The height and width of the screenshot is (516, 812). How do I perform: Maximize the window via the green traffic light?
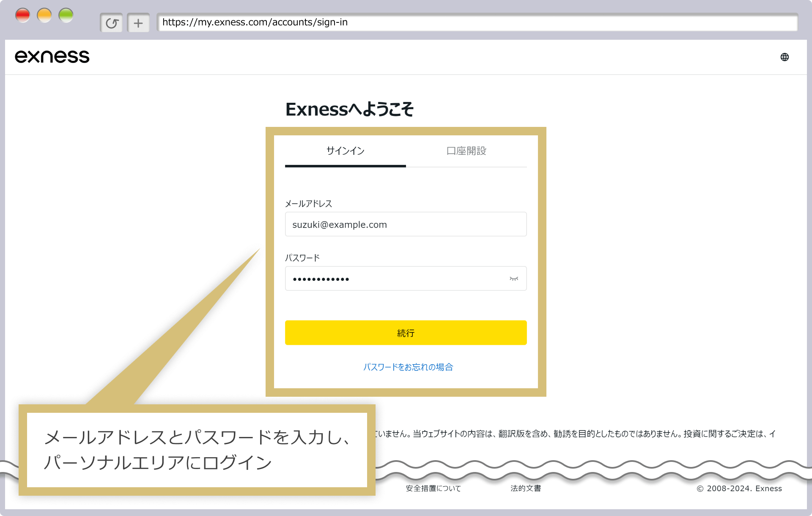point(66,15)
